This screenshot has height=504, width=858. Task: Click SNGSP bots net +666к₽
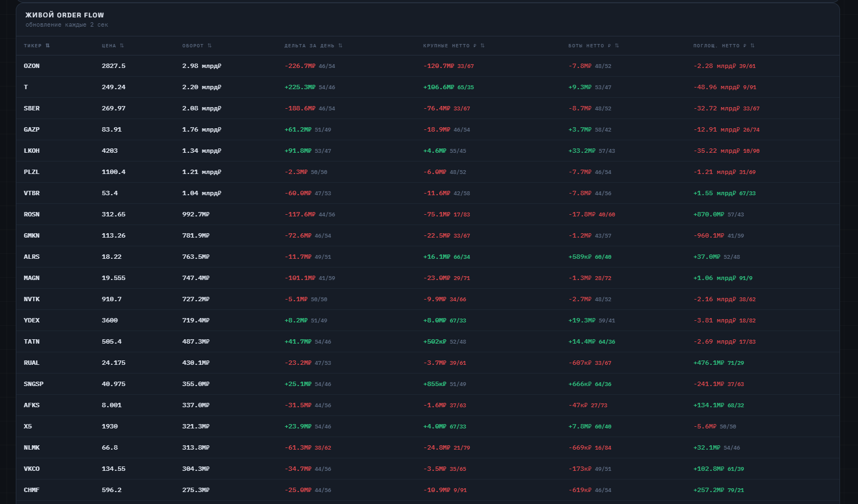point(580,384)
